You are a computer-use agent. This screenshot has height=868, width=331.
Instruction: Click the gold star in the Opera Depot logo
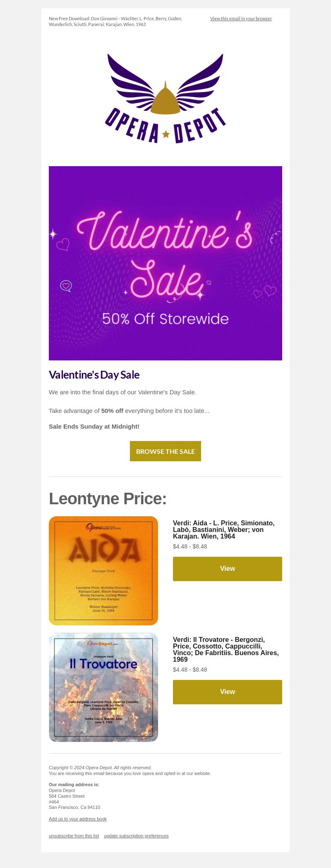click(x=166, y=134)
